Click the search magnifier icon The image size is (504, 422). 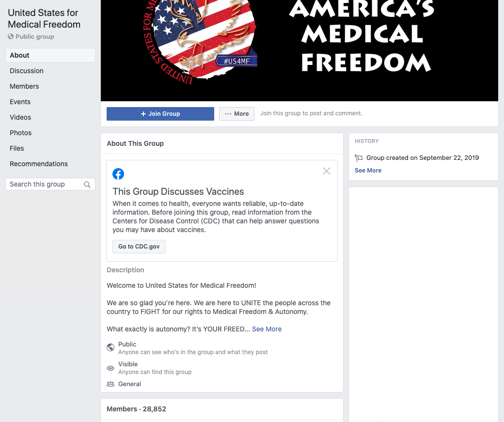click(x=87, y=185)
